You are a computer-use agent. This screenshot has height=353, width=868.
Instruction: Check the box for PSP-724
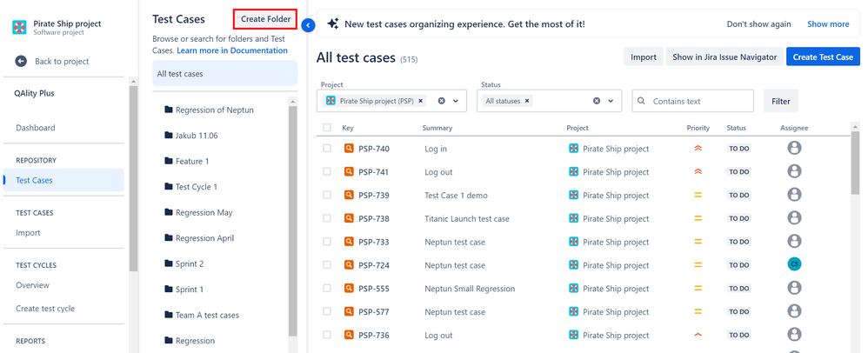(327, 264)
